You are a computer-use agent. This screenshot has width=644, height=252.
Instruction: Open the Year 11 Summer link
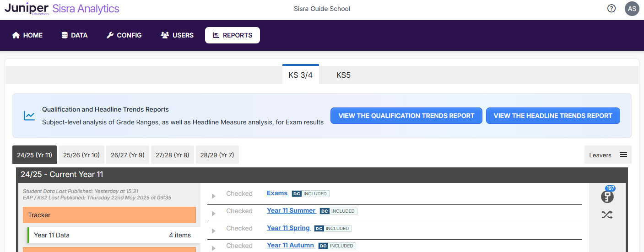(291, 210)
